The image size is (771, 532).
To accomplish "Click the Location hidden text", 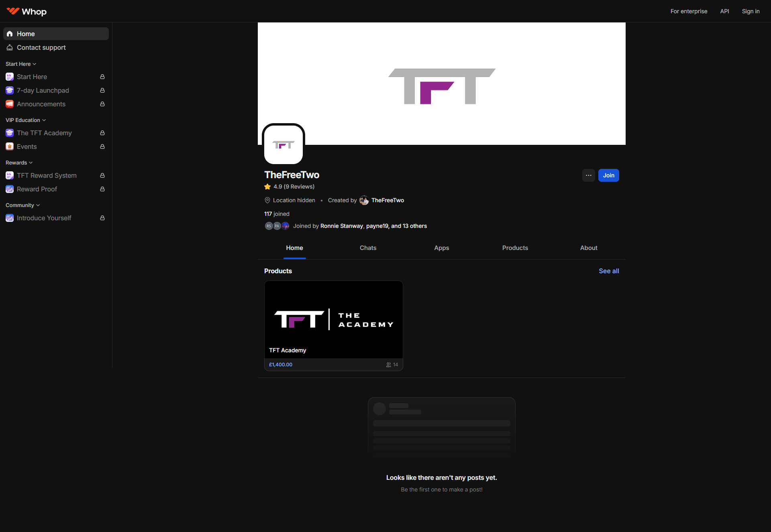I will 294,200.
